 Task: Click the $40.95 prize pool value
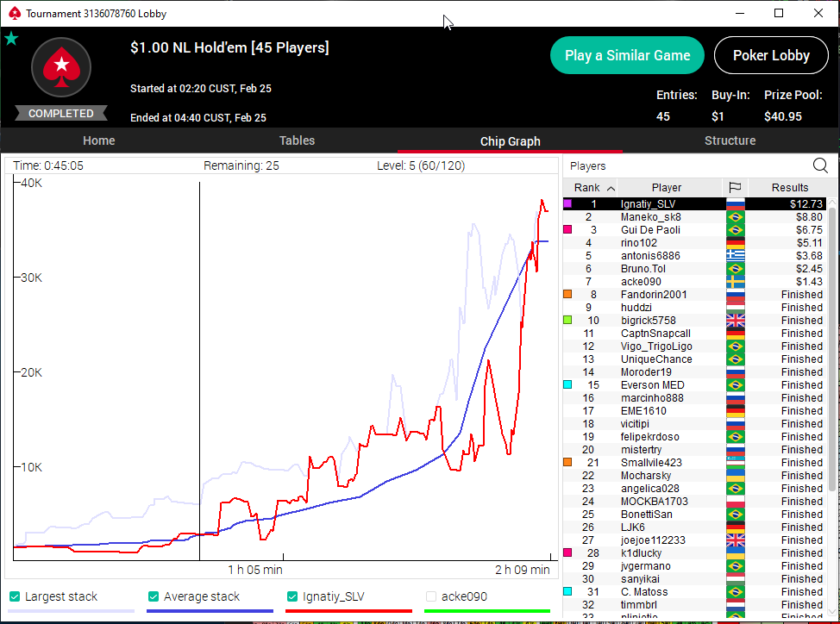pyautogui.click(x=783, y=116)
